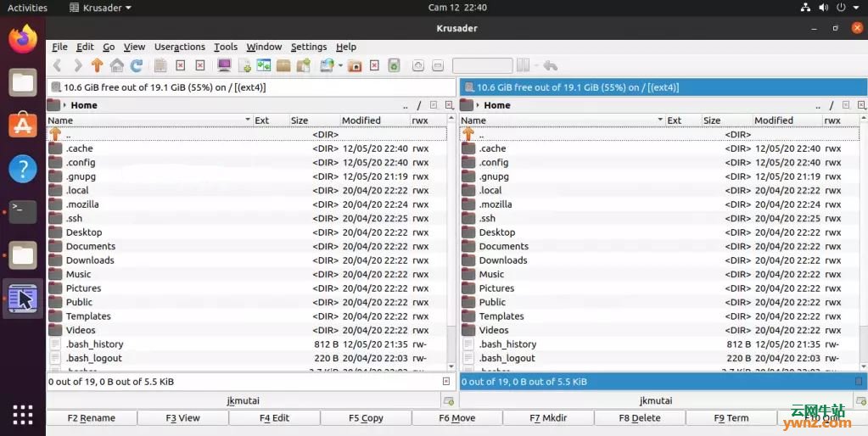The height and width of the screenshot is (436, 868).
Task: Click the F8 Delete button
Action: 640,417
